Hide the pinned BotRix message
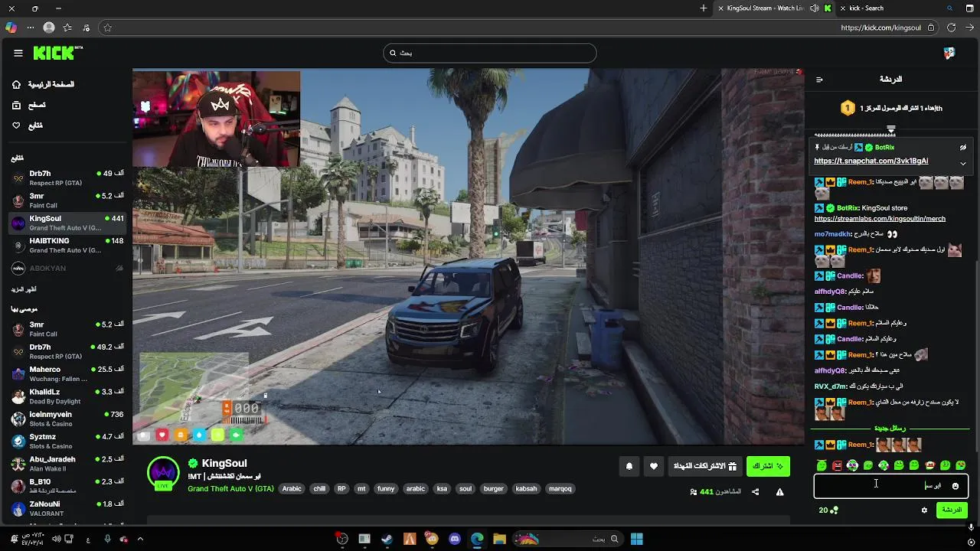 pos(963,147)
